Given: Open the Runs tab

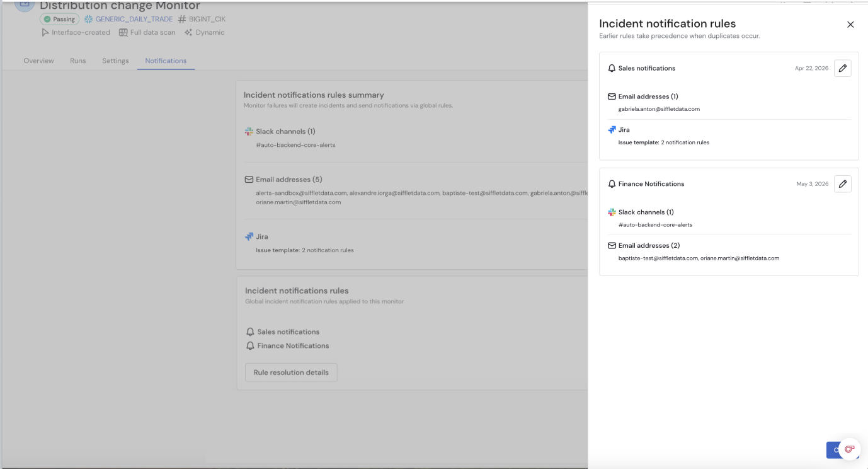Looking at the screenshot, I should click(78, 61).
